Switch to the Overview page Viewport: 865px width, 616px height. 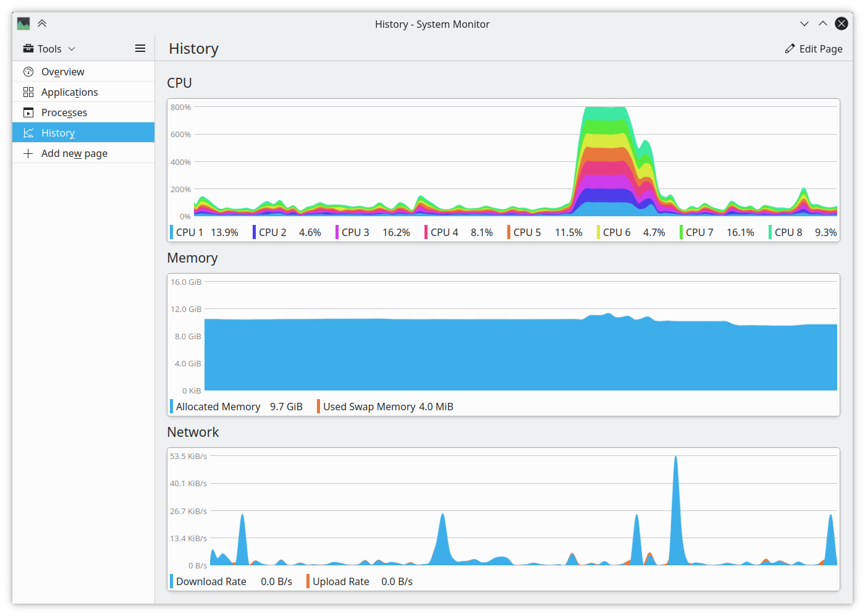click(x=62, y=71)
